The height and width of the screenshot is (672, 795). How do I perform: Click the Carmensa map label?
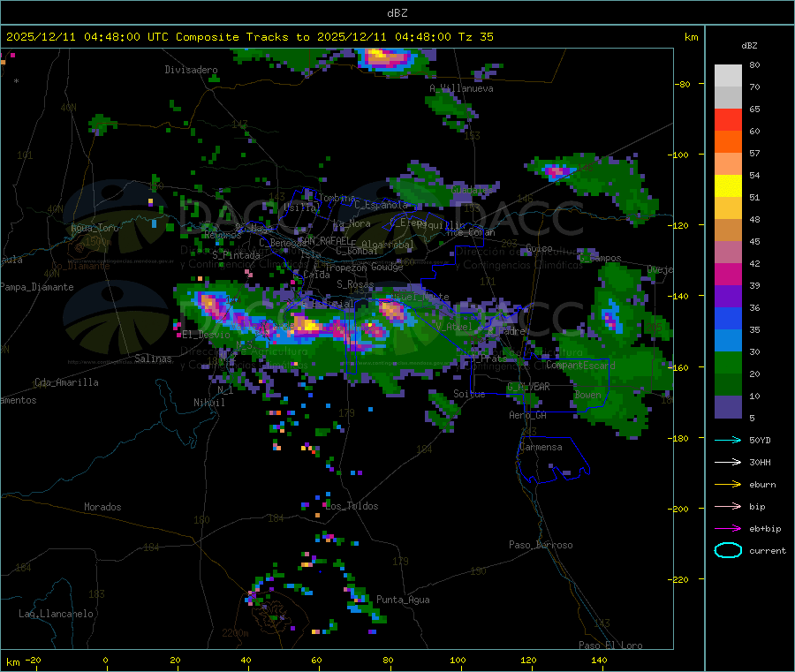pyautogui.click(x=541, y=447)
